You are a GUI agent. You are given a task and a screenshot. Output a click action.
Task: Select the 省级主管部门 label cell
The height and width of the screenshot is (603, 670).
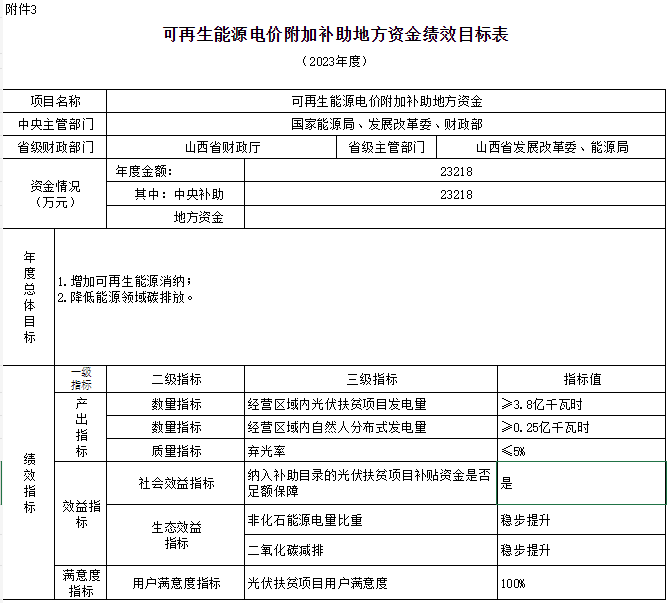click(x=387, y=148)
